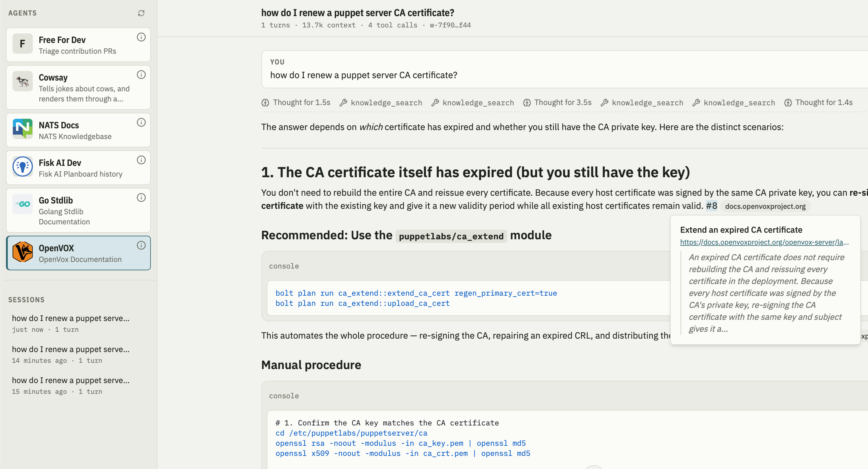Click the openssl x509 modulus command line
868x469 pixels.
tap(403, 453)
